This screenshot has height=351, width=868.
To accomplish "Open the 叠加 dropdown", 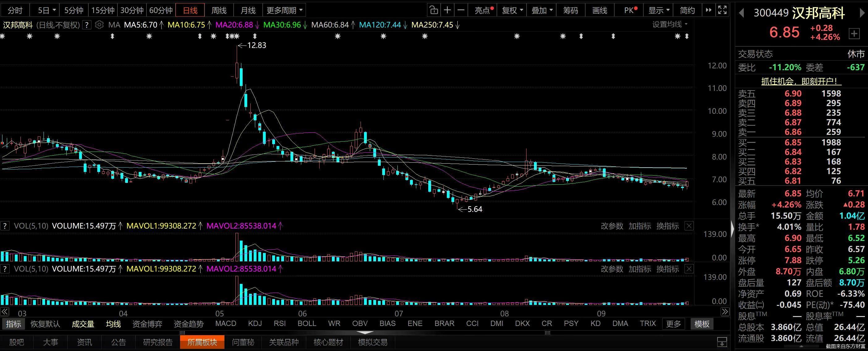I will pyautogui.click(x=542, y=11).
